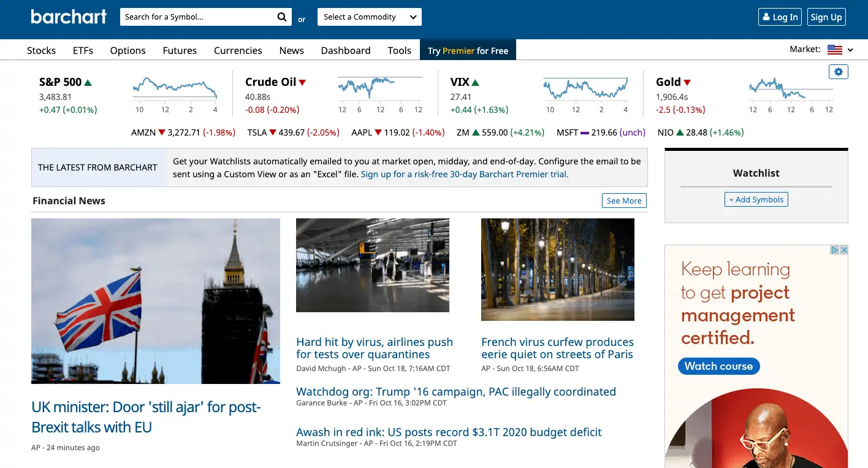Close the ad with the X icon
Image resolution: width=868 pixels, height=468 pixels.
[844, 250]
